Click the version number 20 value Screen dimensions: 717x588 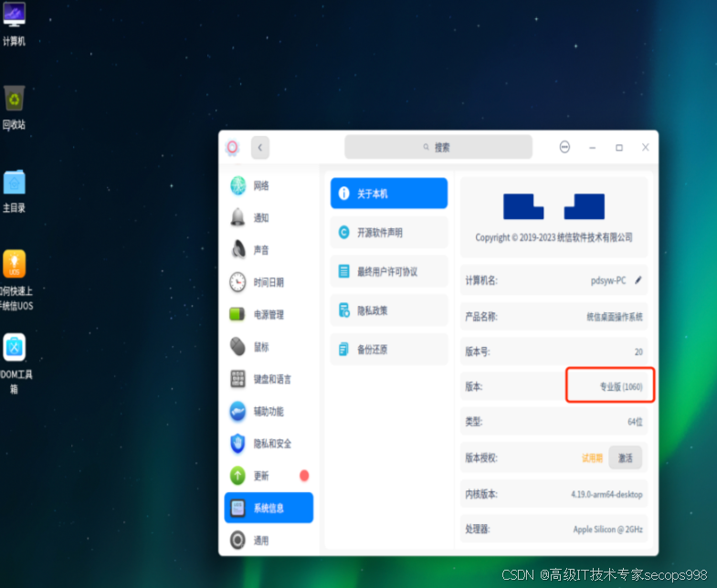(638, 352)
